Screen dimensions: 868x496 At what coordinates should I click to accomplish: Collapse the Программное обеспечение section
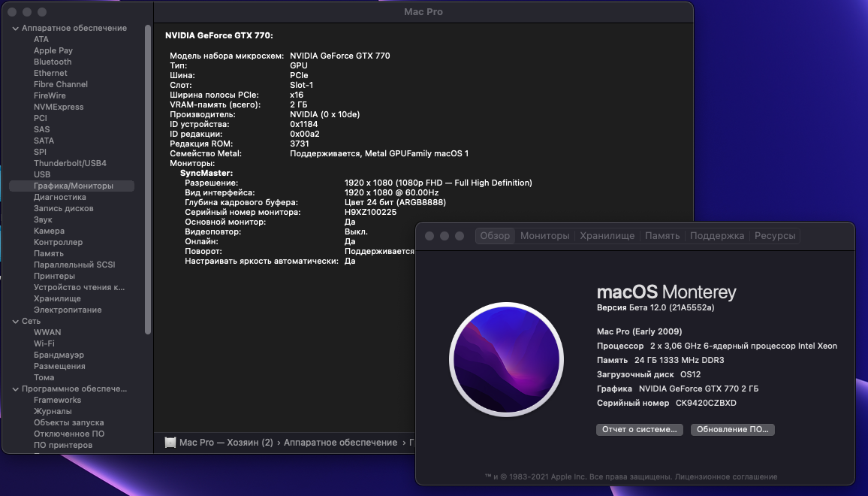tap(16, 389)
